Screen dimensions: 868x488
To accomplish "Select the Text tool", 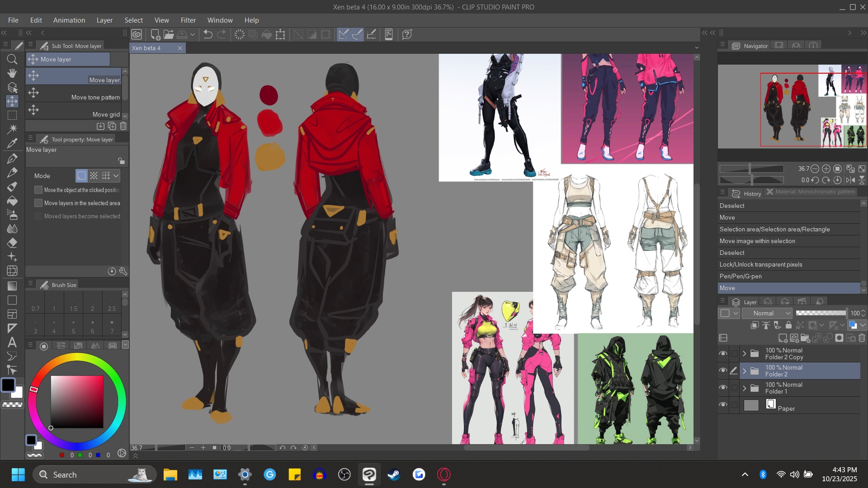I will [x=12, y=342].
